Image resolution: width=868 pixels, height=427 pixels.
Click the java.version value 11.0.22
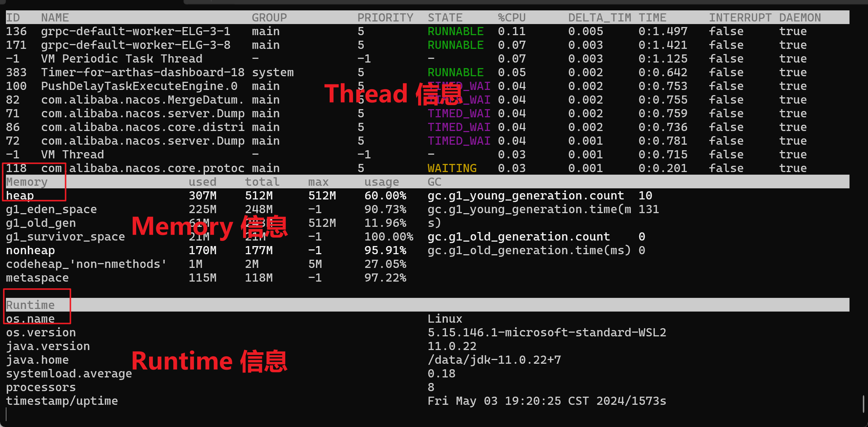[452, 346]
